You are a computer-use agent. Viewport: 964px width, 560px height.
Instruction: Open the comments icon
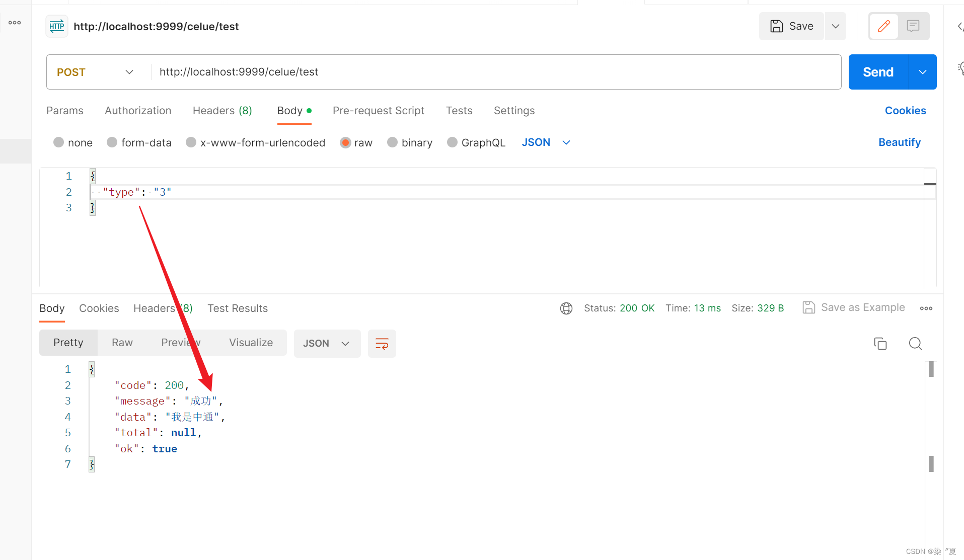(x=913, y=26)
